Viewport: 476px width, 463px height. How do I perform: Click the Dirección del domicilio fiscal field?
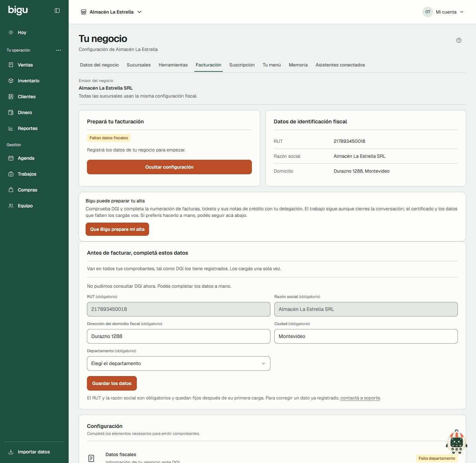178,336
